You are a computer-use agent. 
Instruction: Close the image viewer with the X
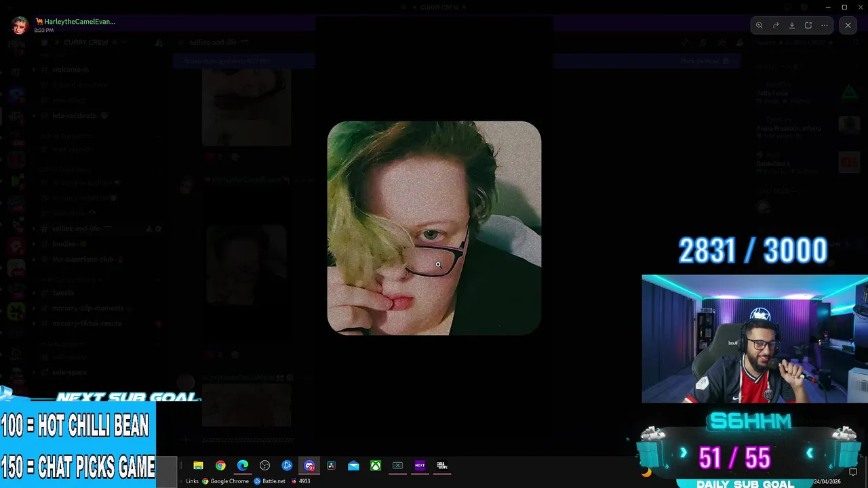tap(848, 25)
